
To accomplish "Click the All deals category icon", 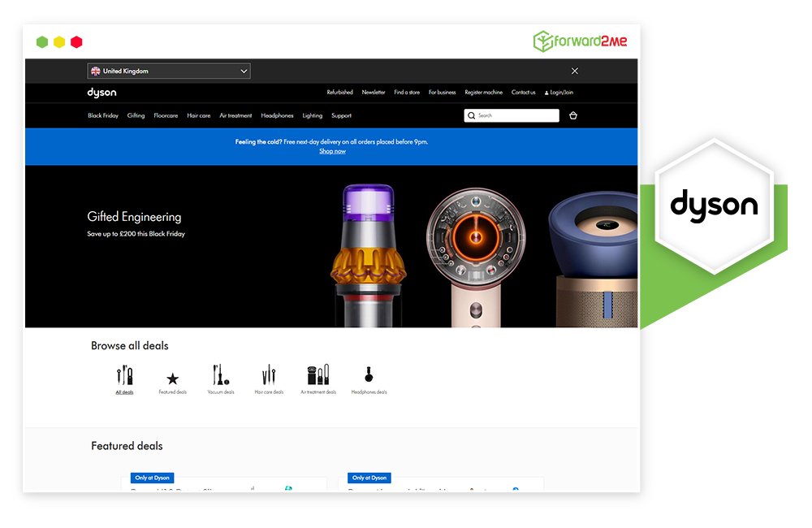I will pyautogui.click(x=124, y=375).
